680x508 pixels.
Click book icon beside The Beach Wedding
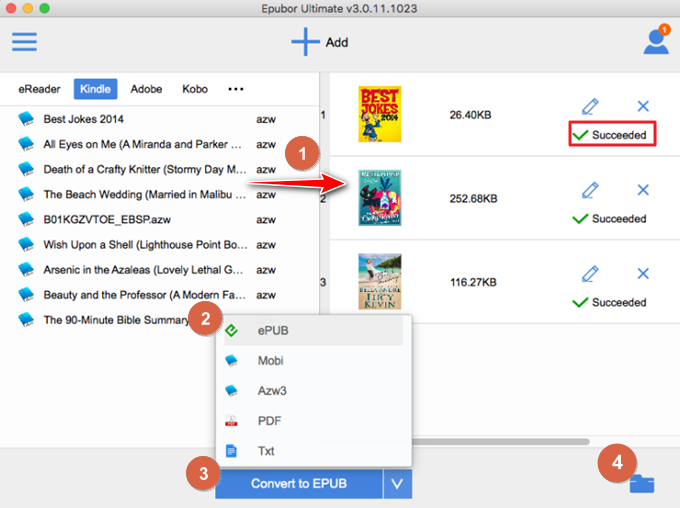(x=26, y=194)
